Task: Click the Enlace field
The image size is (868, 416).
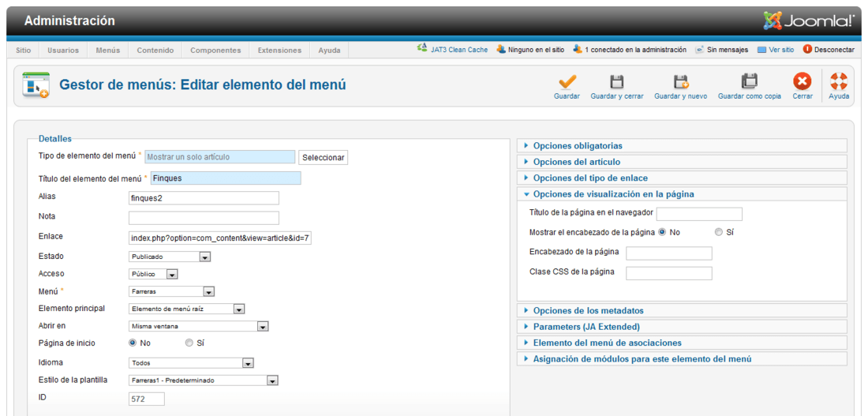Action: point(220,238)
